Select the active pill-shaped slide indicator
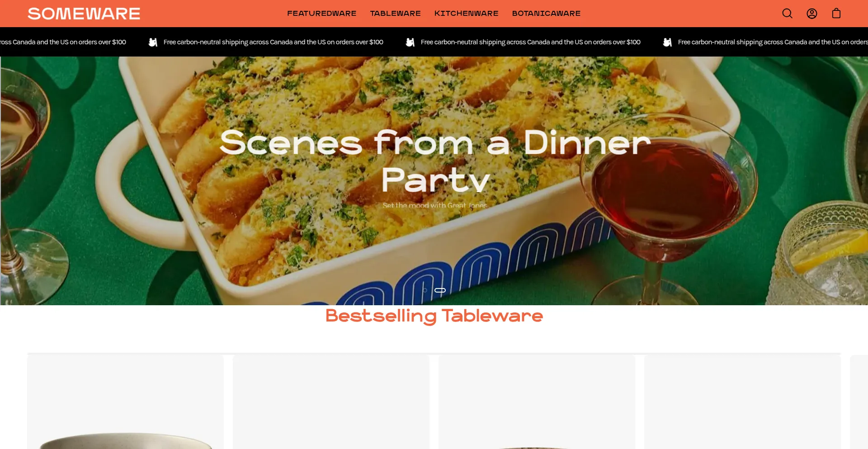868x449 pixels. coord(440,290)
